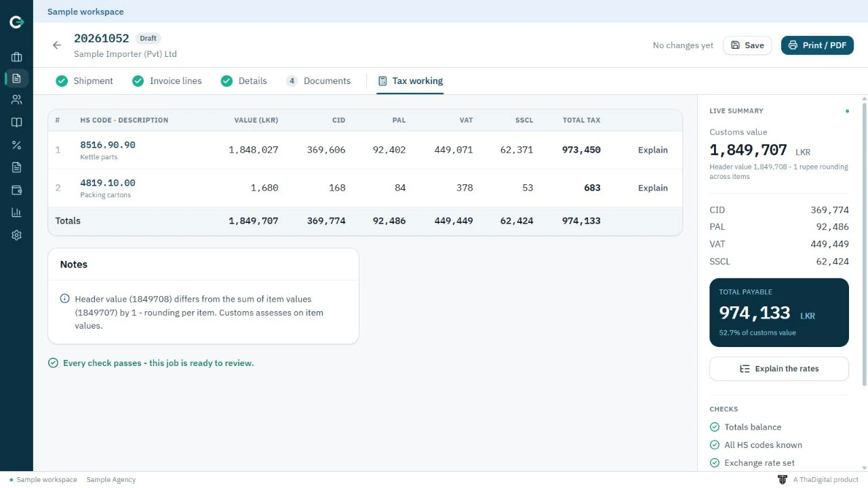Select the Tax working tab
The height and width of the screenshot is (488, 868).
pyautogui.click(x=410, y=81)
